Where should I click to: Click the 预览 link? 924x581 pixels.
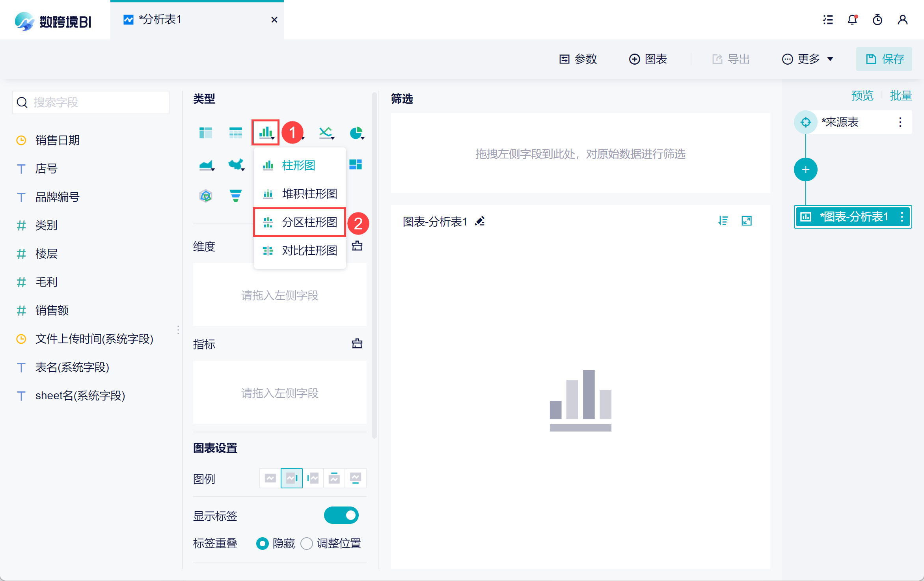(x=862, y=95)
